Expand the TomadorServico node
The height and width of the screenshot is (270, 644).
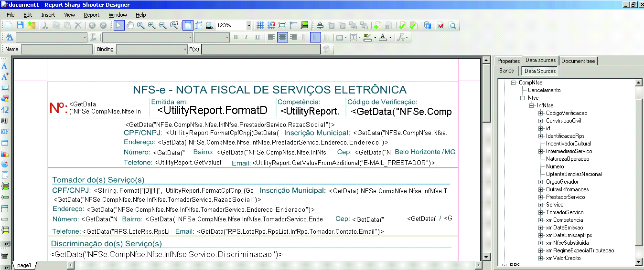541,212
